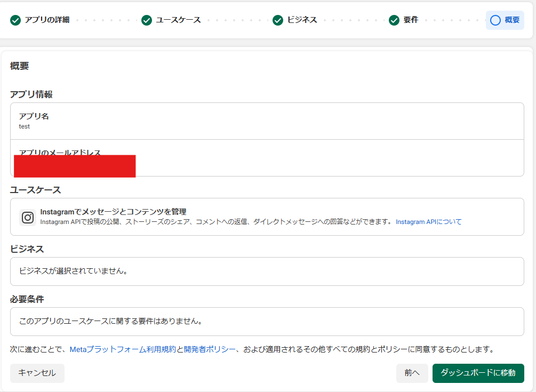Click the green checkmark beside ユースケース step
This screenshot has height=392, width=536.
(147, 20)
